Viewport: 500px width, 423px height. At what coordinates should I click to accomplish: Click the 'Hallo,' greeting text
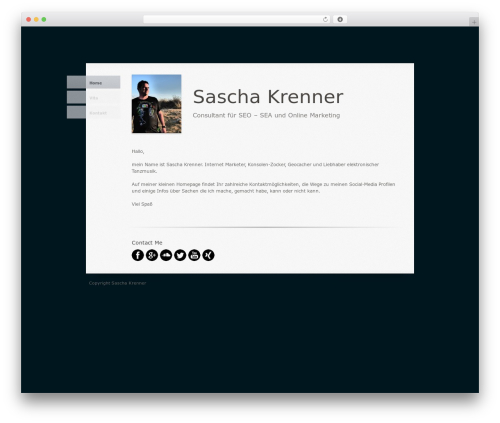click(138, 151)
